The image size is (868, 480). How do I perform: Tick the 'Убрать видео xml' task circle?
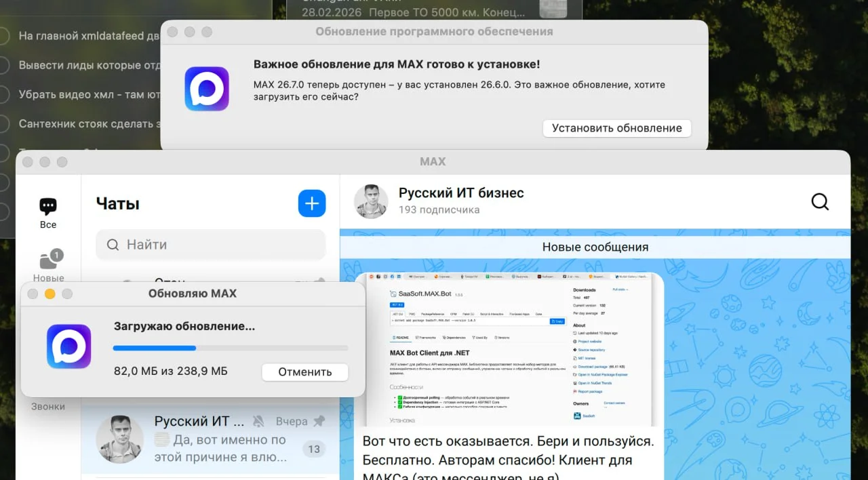[x=3, y=94]
